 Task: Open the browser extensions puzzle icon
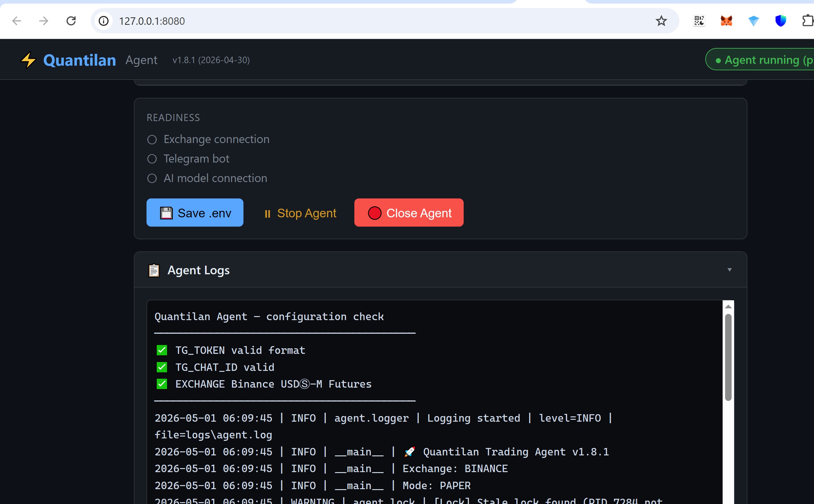tap(808, 21)
